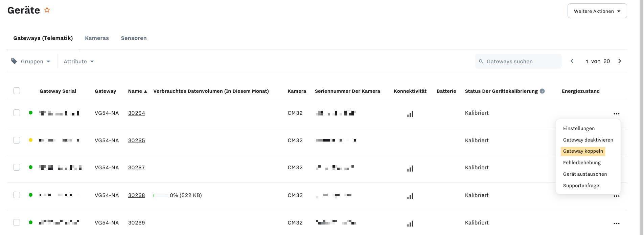Image resolution: width=644 pixels, height=235 pixels.
Task: Open the three-dot menu for gateway 30269
Action: click(x=616, y=223)
